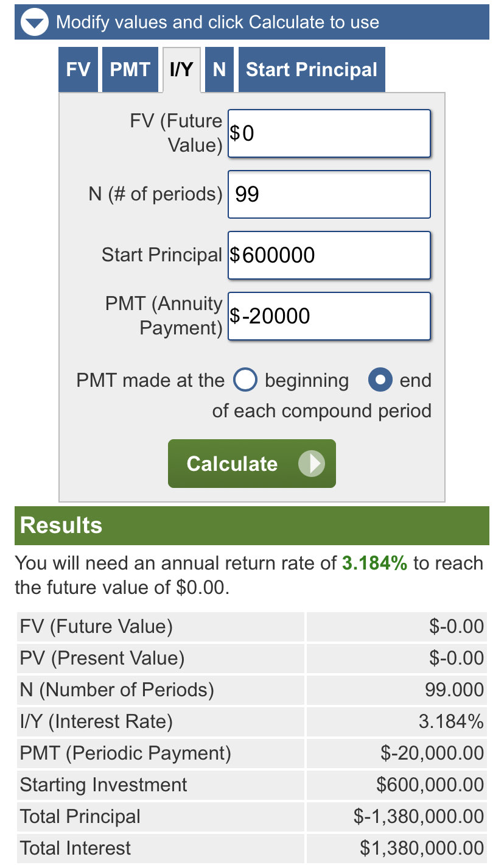The height and width of the screenshot is (865, 504).
Task: Focus the FV (Future Value) input box
Action: click(329, 133)
